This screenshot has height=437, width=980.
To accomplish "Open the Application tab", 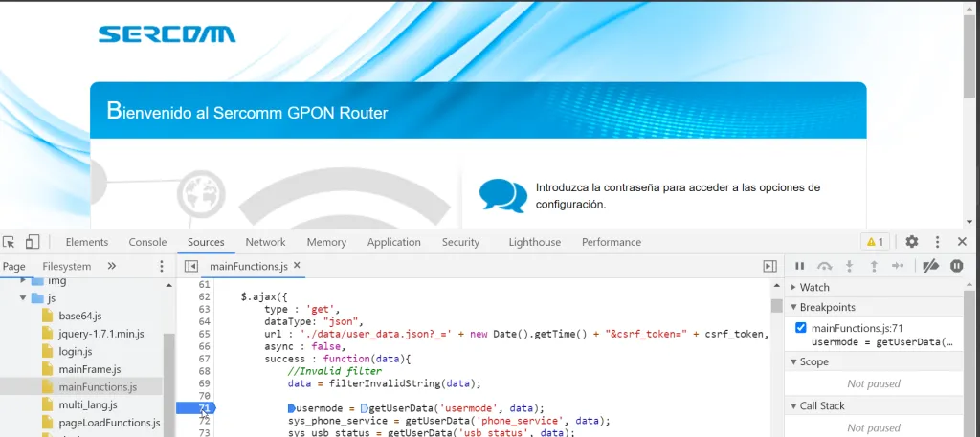I will pos(393,242).
